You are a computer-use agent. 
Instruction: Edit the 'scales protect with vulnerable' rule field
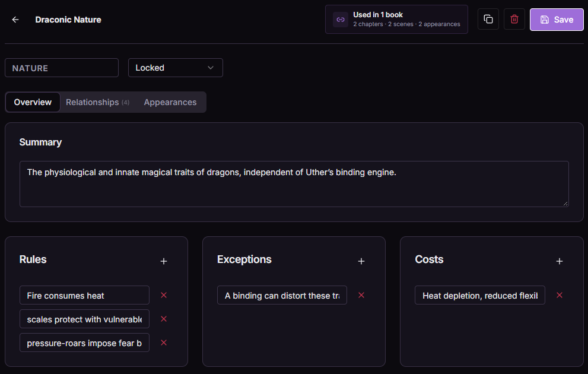pyautogui.click(x=84, y=319)
